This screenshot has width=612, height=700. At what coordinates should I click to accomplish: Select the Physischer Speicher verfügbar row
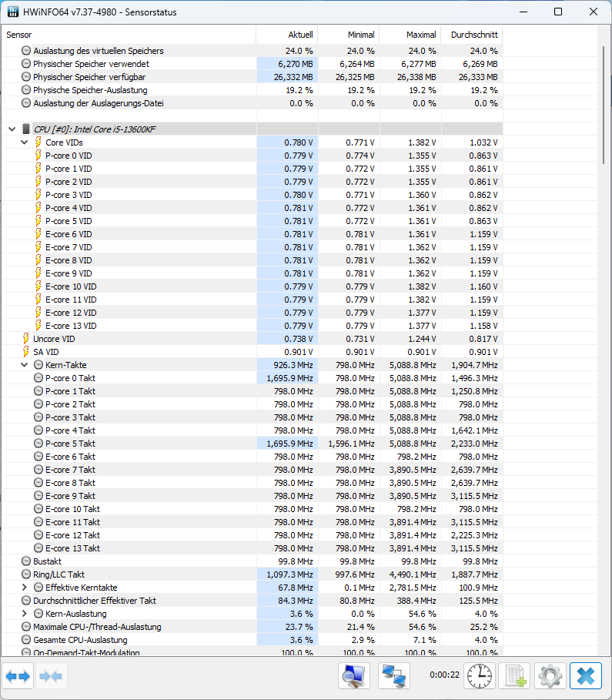click(x=252, y=77)
